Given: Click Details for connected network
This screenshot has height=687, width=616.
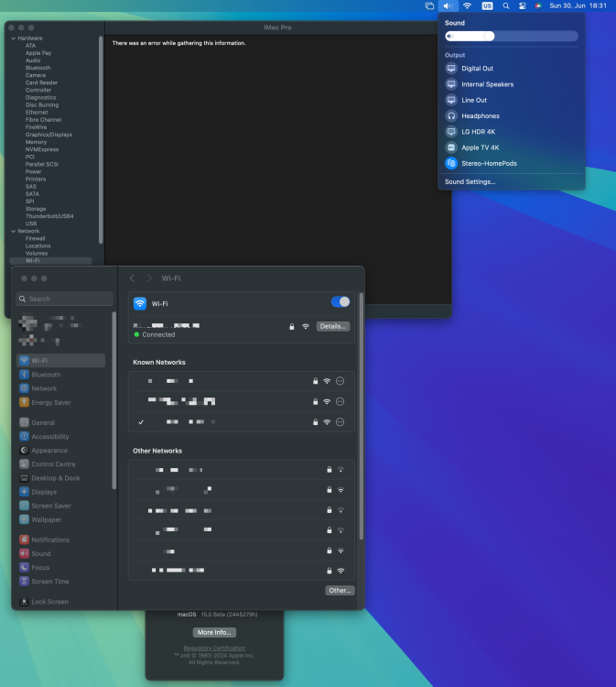Looking at the screenshot, I should (x=333, y=326).
